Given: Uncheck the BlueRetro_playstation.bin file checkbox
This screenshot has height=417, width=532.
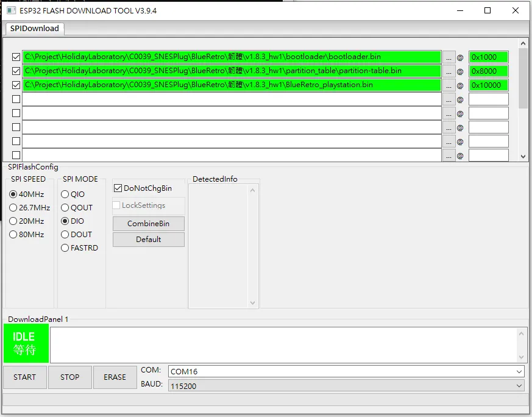Looking at the screenshot, I should [16, 85].
